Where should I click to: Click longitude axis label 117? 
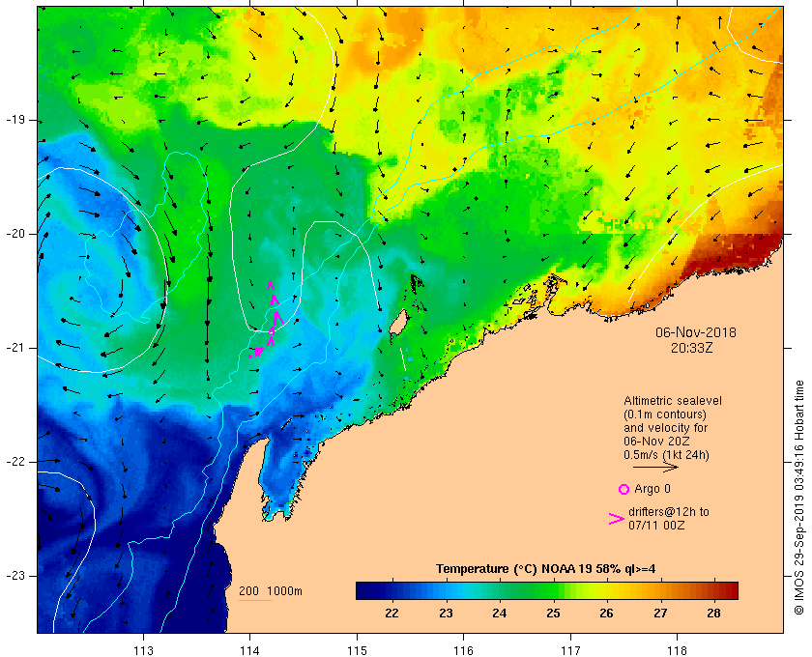(x=570, y=650)
